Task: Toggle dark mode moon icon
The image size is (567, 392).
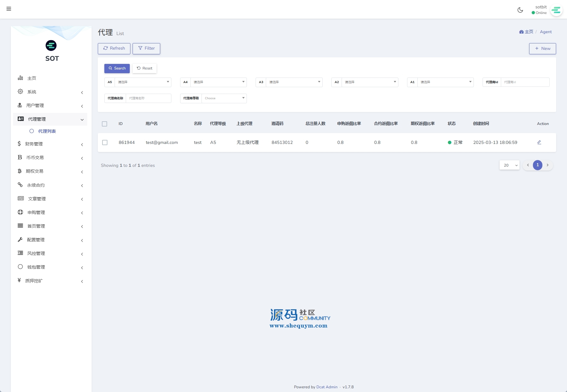Action: (520, 10)
